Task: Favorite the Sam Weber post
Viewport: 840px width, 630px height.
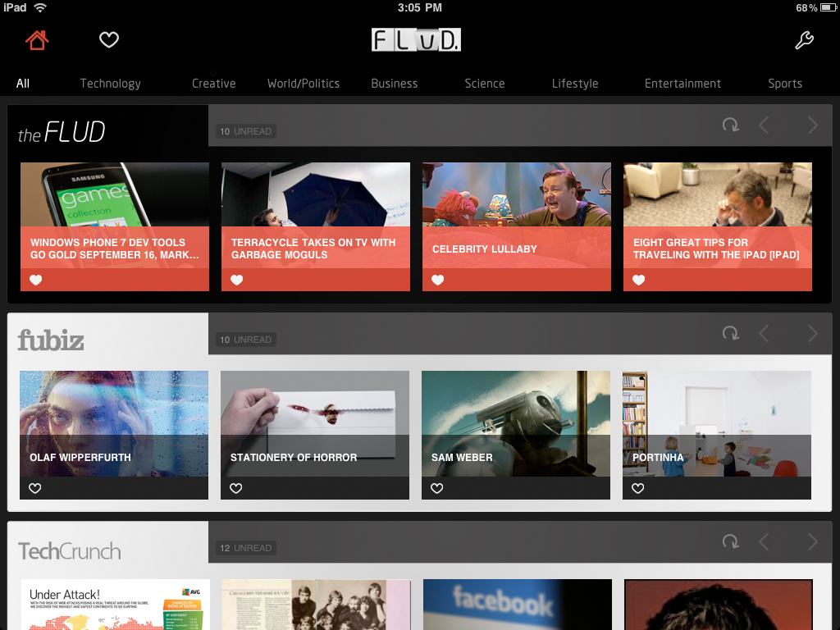Action: point(436,488)
